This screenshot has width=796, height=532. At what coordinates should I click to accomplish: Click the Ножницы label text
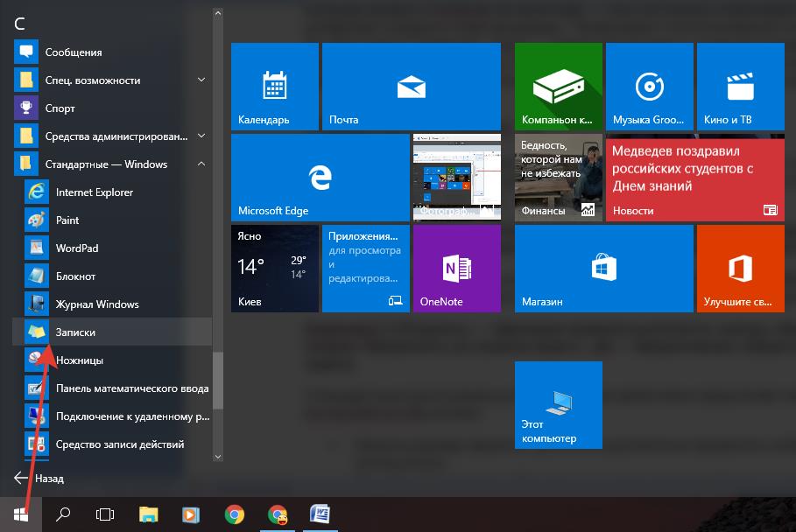point(79,360)
